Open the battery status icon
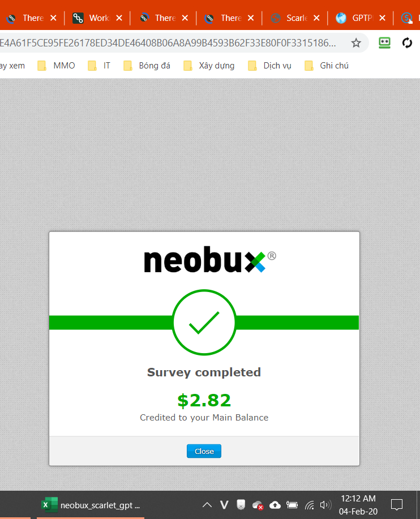 coord(292,505)
